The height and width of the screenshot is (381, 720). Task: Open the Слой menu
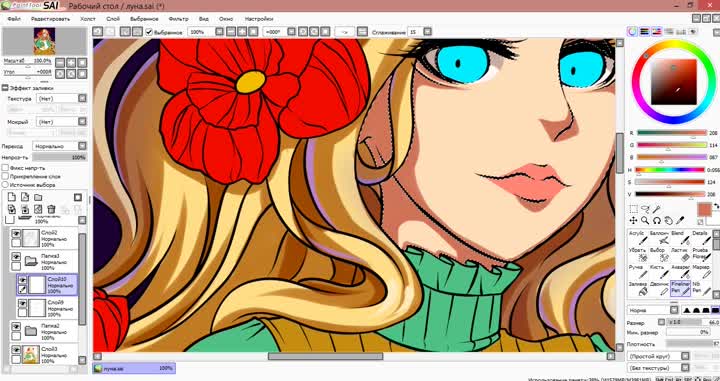[113, 19]
